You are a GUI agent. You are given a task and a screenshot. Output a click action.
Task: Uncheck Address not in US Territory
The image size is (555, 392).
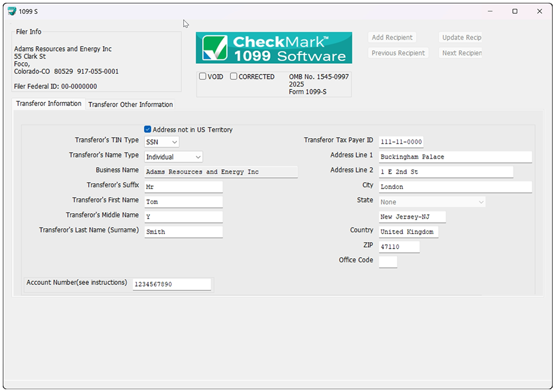148,129
